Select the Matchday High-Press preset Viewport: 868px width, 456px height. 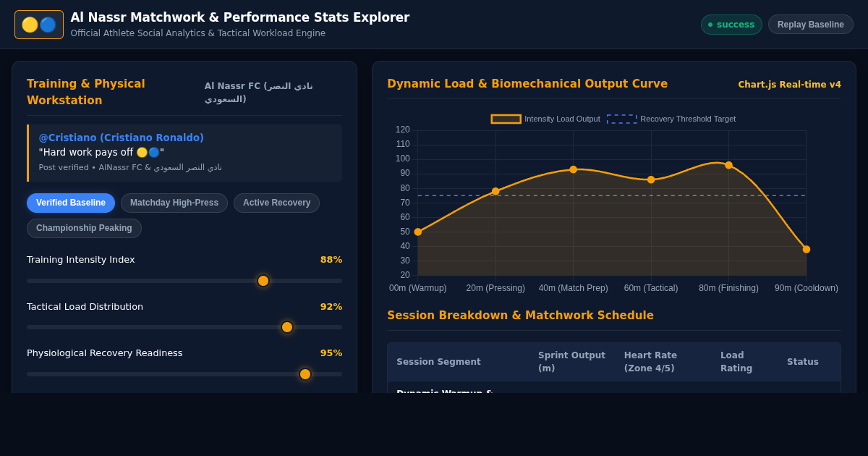[x=174, y=203]
